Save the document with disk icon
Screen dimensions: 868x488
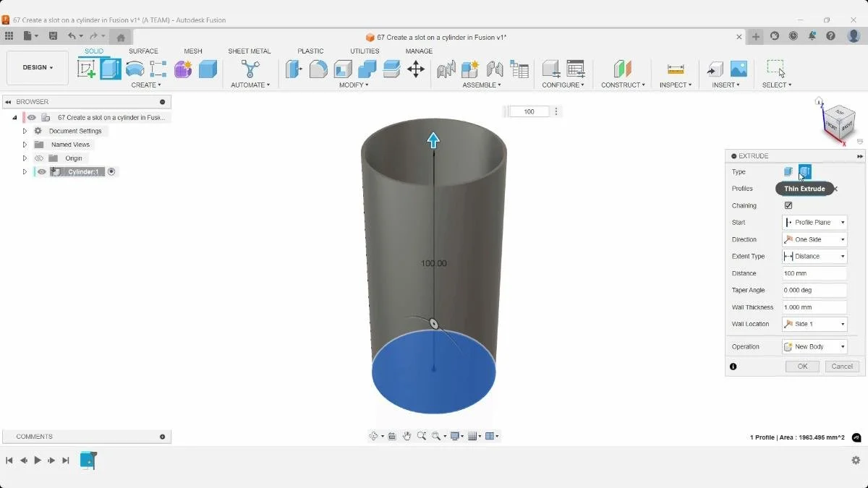point(53,36)
